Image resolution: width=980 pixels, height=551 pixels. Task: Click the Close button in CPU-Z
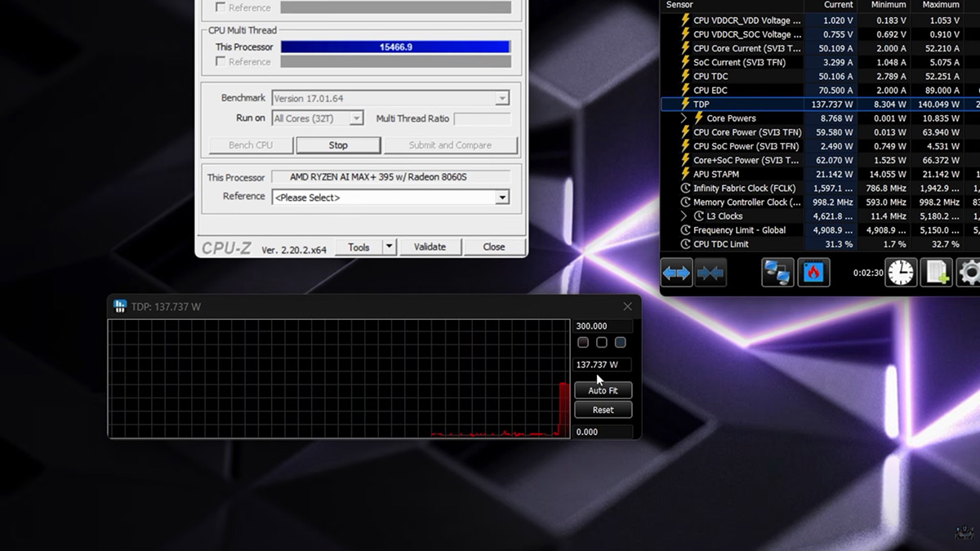(493, 247)
